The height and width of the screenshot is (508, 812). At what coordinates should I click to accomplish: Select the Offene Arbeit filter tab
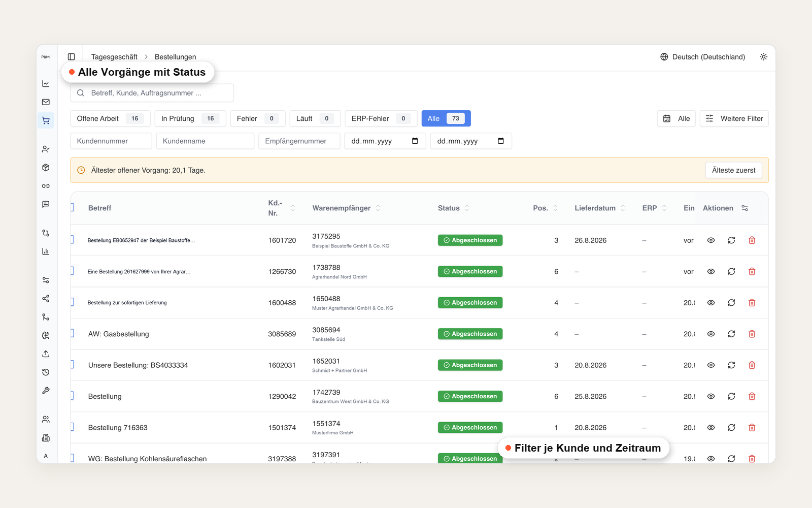[110, 118]
